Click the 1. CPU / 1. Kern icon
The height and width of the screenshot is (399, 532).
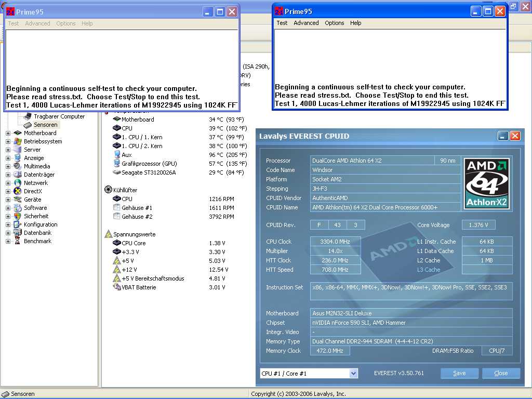117,137
